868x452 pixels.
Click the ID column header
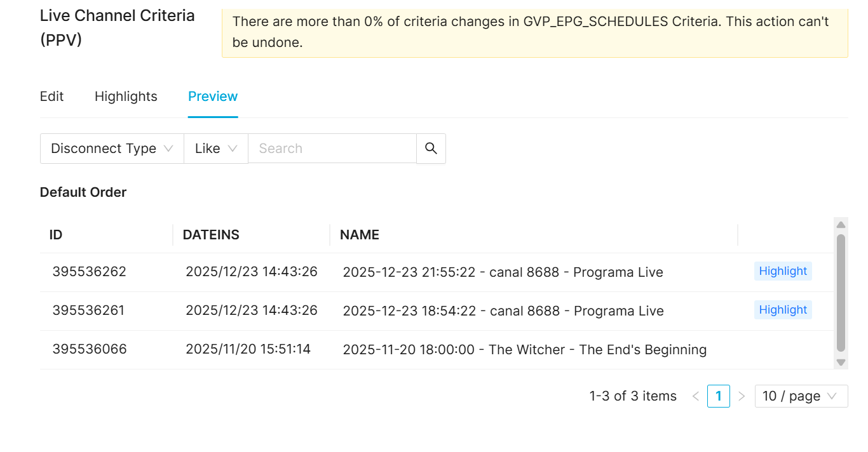coord(56,235)
